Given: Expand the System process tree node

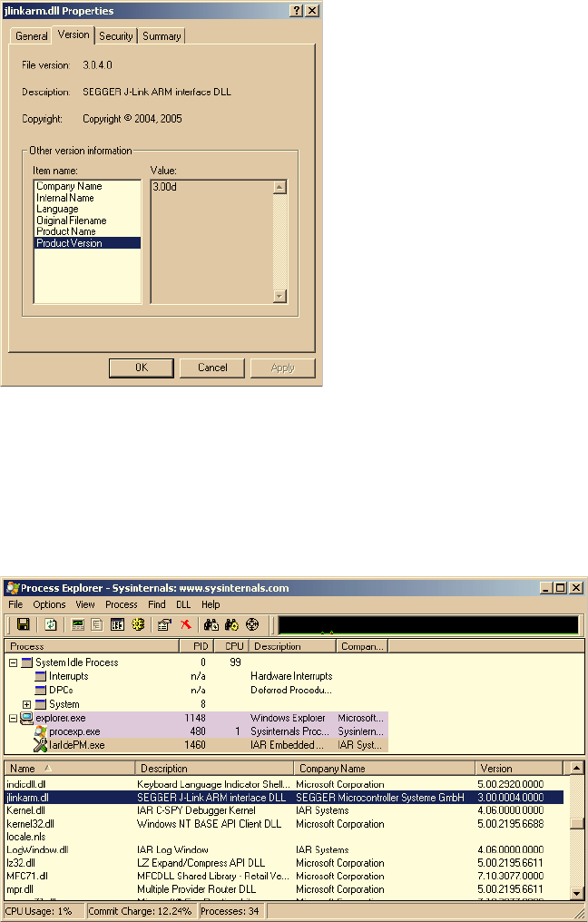Looking at the screenshot, I should tap(26, 704).
